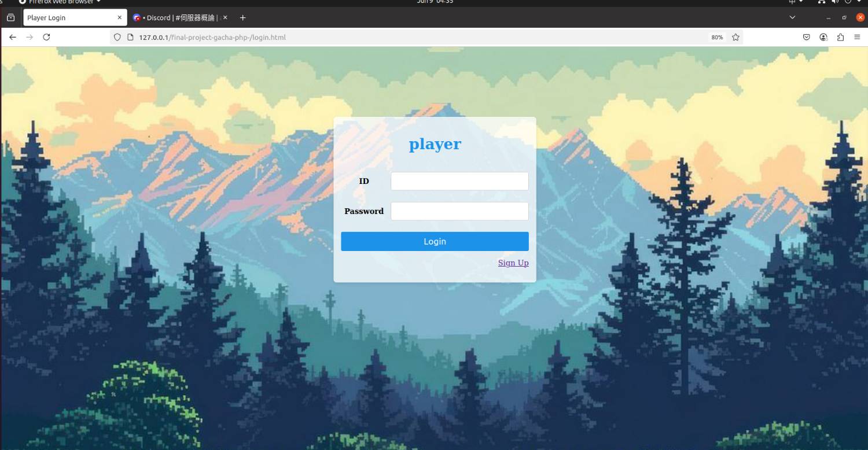Open the Sign Up link
Screen dimensions: 868x450
pyautogui.click(x=513, y=263)
